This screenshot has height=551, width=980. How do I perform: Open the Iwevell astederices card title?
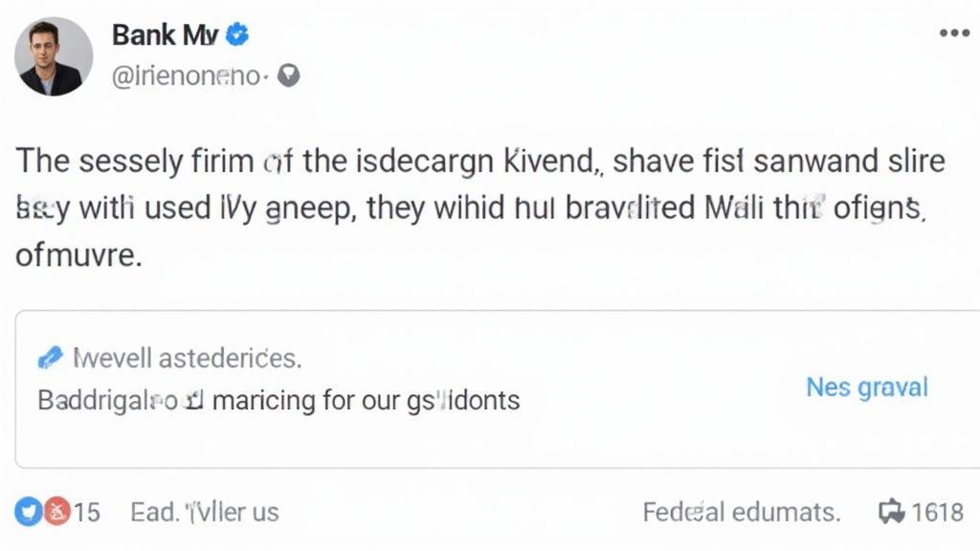click(x=187, y=359)
